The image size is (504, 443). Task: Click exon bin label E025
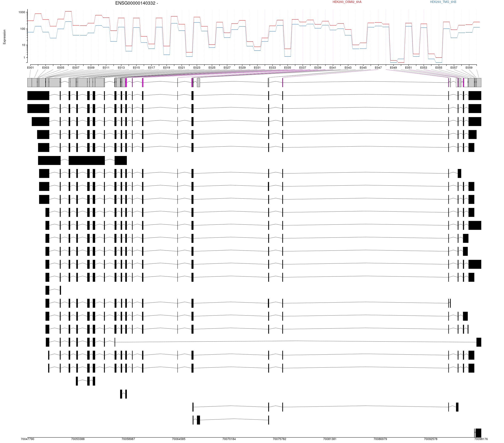(x=212, y=68)
